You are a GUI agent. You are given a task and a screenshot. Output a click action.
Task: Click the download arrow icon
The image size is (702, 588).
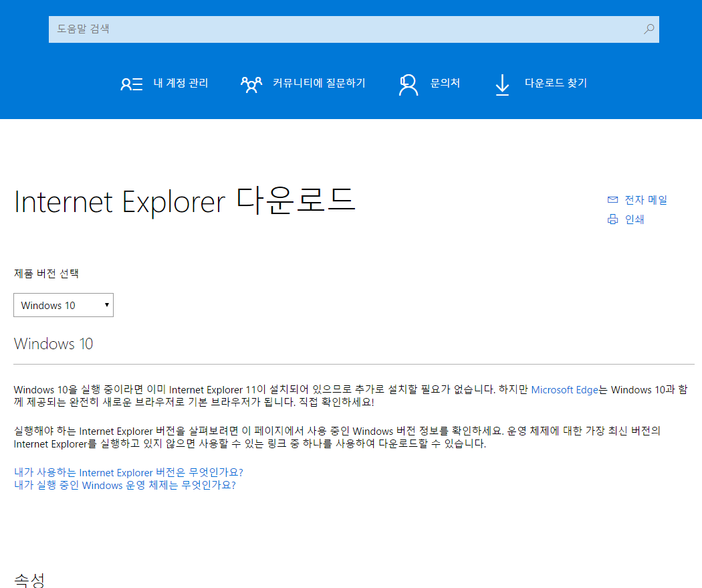click(502, 85)
